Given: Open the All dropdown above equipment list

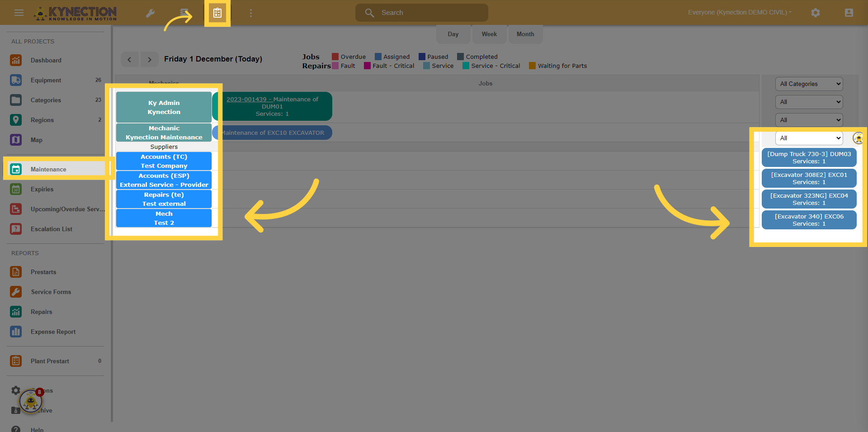Looking at the screenshot, I should (809, 138).
